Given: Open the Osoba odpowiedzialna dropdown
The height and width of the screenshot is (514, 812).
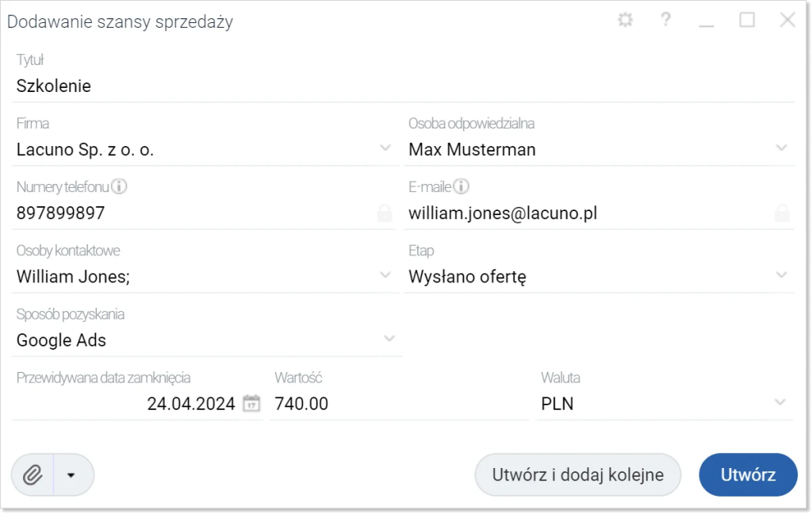Looking at the screenshot, I should tap(781, 148).
